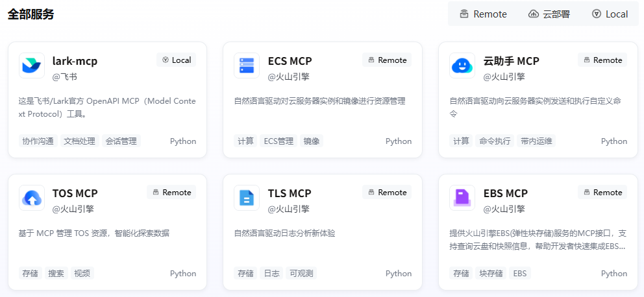Filter services by Local tab
The image size is (644, 297).
pos(610,14)
